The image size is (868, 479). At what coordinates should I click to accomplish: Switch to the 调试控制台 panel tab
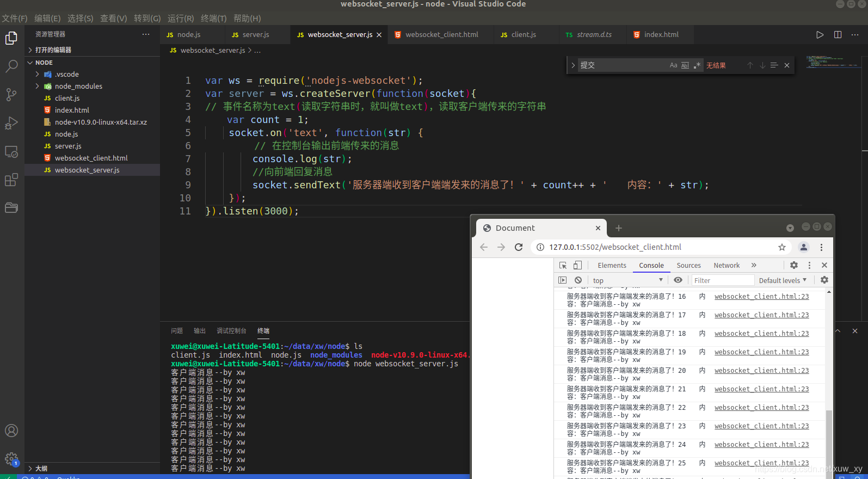point(231,331)
